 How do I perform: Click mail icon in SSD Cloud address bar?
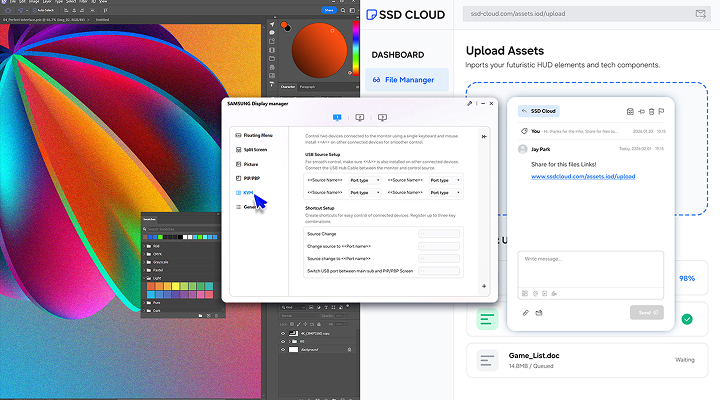click(x=700, y=14)
